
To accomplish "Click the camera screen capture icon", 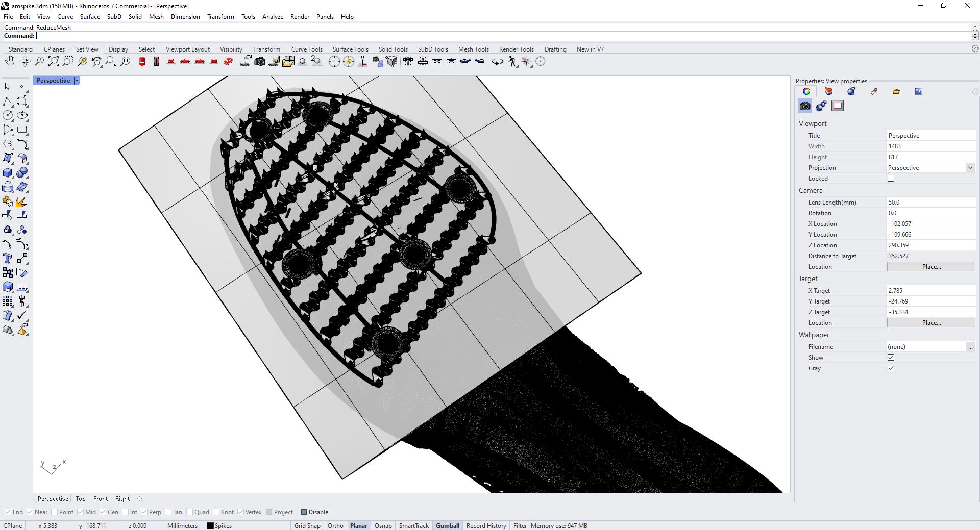I will [x=260, y=62].
